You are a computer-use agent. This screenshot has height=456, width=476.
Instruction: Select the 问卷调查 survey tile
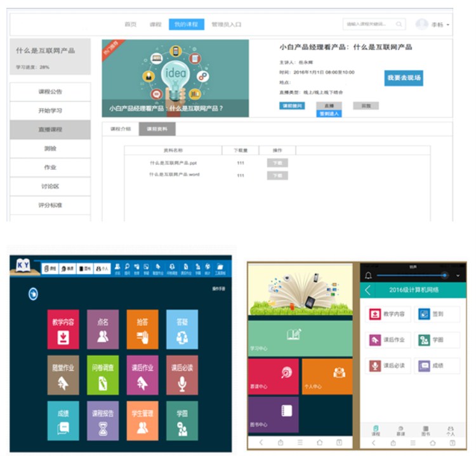click(x=103, y=375)
